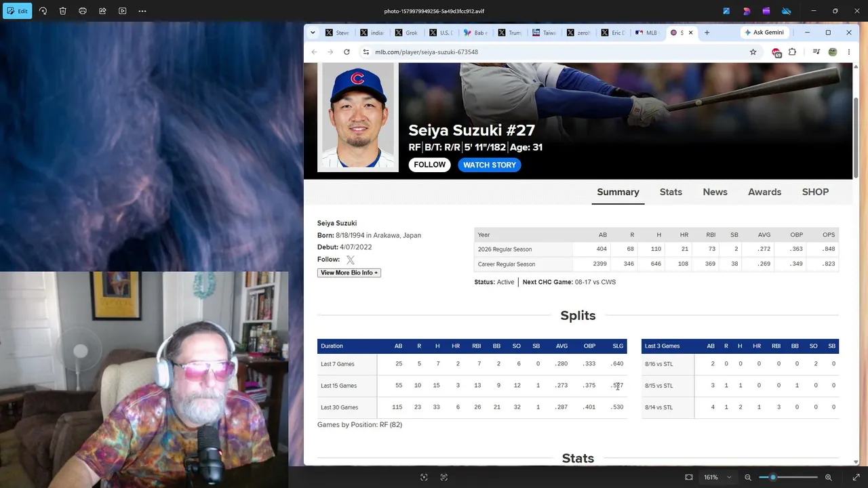The image size is (868, 488).
Task: Click the Last 30 Games row label
Action: [x=339, y=407]
